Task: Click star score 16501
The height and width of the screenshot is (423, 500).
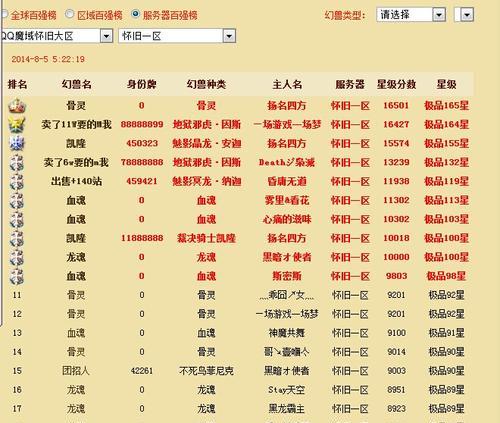Action: tap(396, 106)
